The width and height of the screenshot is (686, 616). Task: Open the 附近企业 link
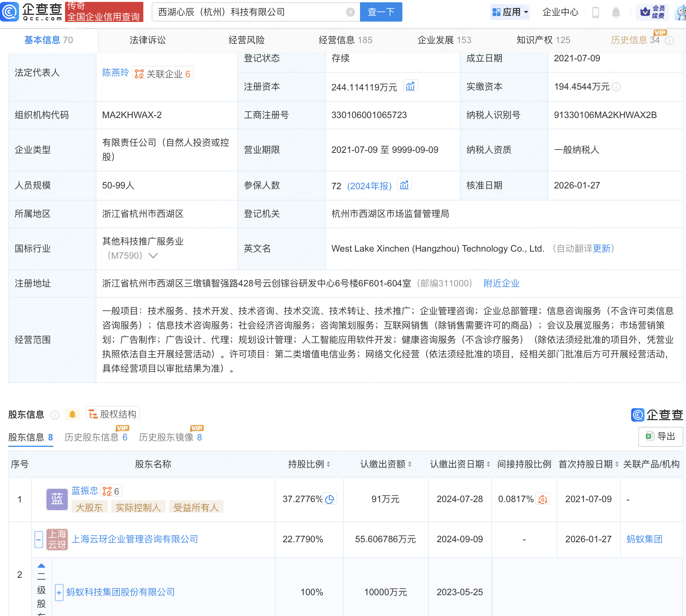click(501, 283)
